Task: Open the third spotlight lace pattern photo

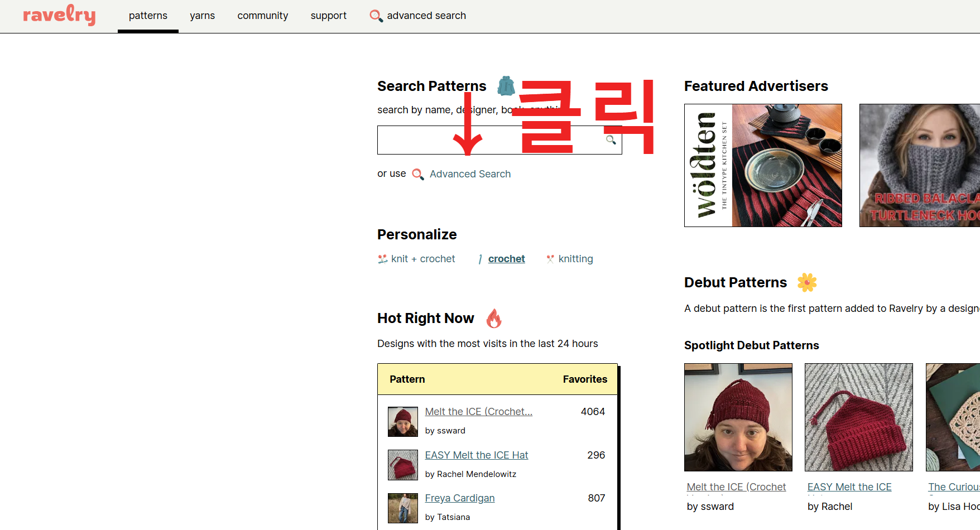Action: [x=953, y=417]
